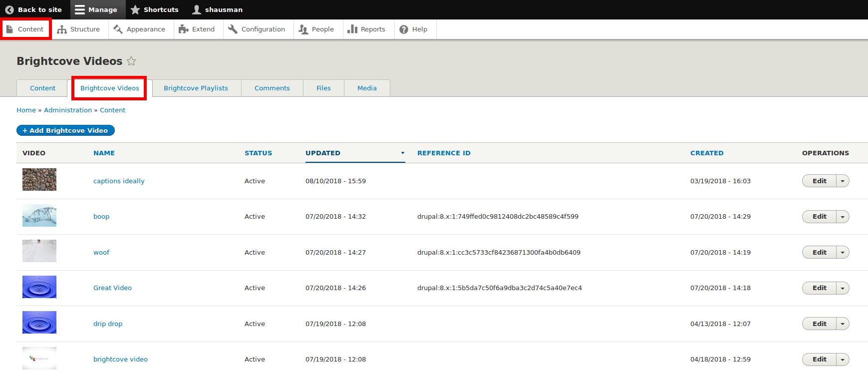This screenshot has width=868, height=373.
Task: Click woof reference ID drupal:8.x:1:cc3c5733cf84236871300fa4b0db6409
Action: pyautogui.click(x=499, y=252)
